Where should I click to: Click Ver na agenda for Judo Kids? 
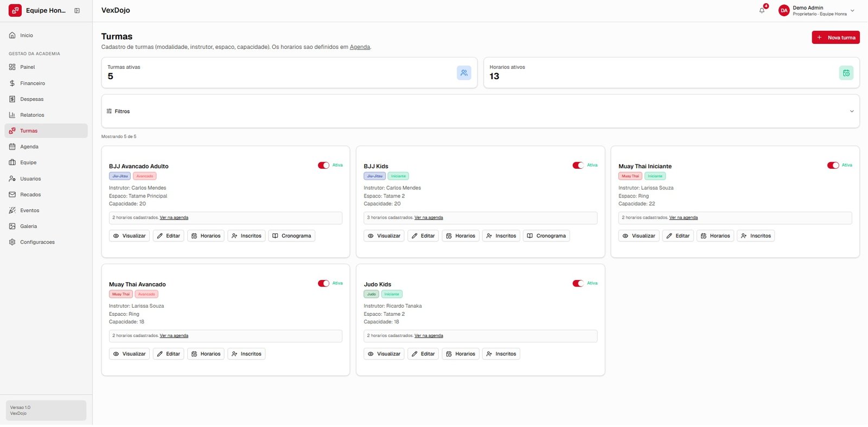pyautogui.click(x=429, y=336)
